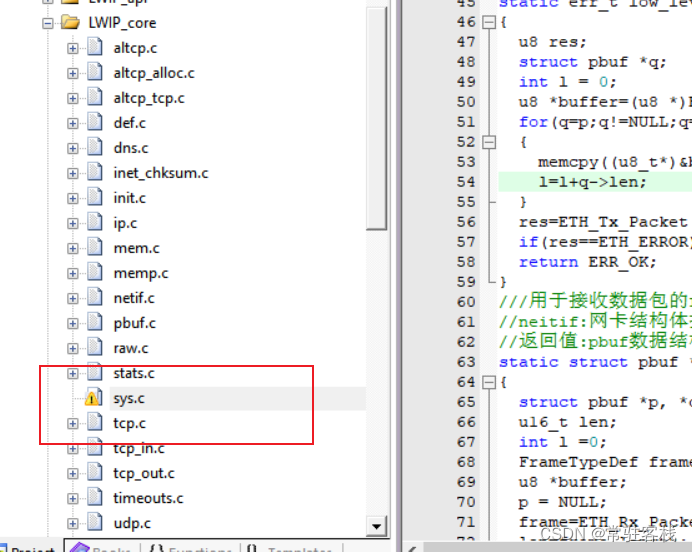Click the inet_chksum.c file icon
Screen dimensions: 692x552
[95, 172]
